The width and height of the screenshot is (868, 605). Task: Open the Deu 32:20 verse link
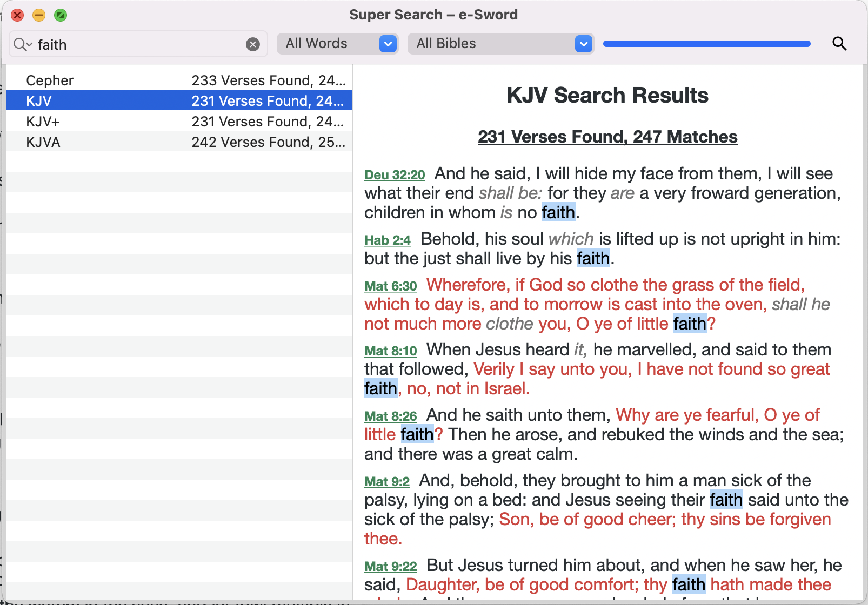pos(395,174)
